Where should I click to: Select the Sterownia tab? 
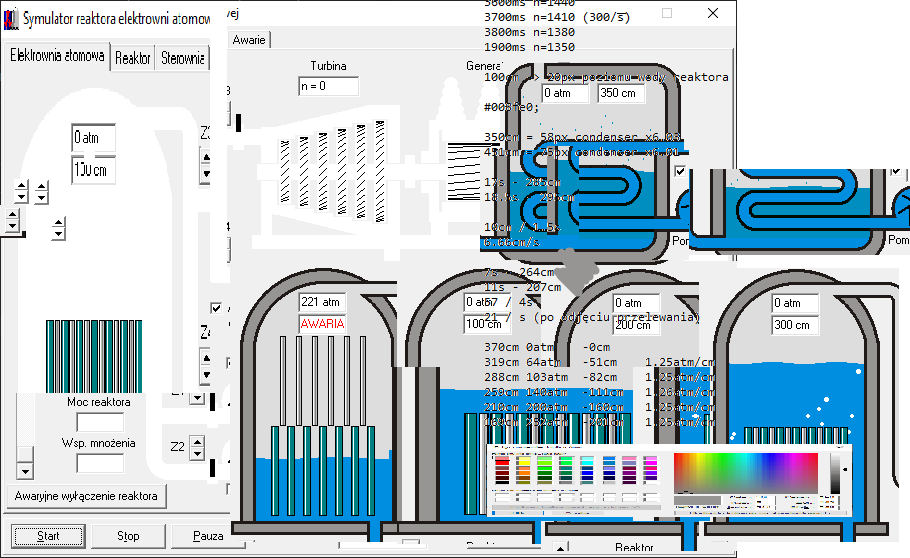(x=182, y=58)
